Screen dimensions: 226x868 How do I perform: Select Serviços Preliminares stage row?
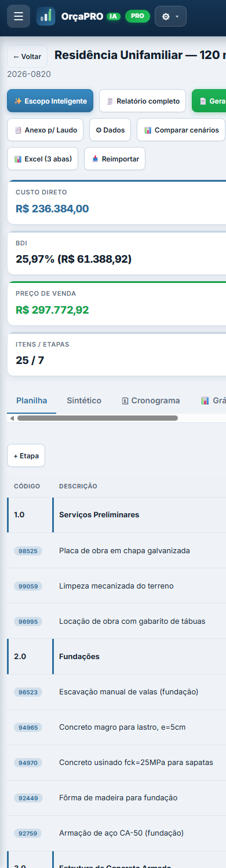click(x=116, y=514)
